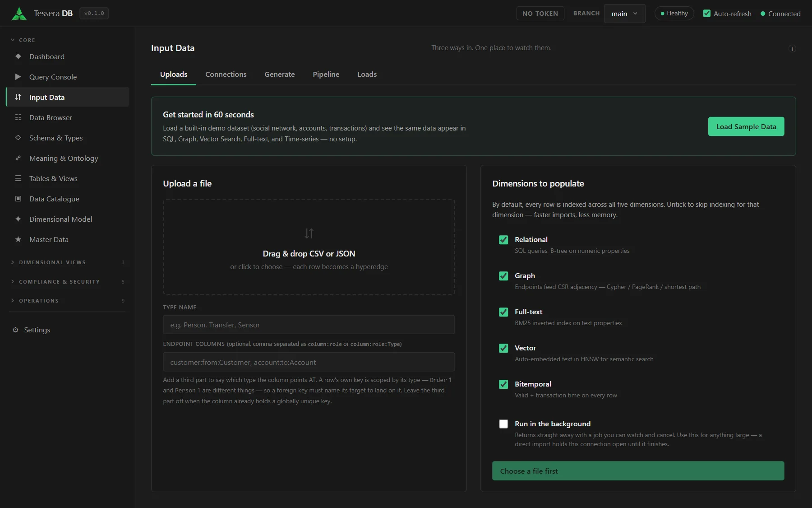812x508 pixels.
Task: Expand the OPERATIONS sidebar section
Action: (x=68, y=301)
